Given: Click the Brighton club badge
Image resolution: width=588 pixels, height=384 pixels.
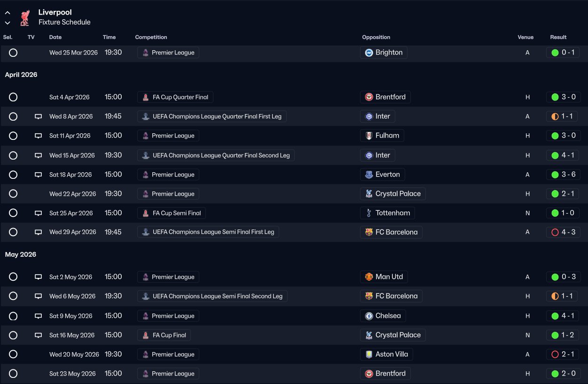Looking at the screenshot, I should point(369,53).
